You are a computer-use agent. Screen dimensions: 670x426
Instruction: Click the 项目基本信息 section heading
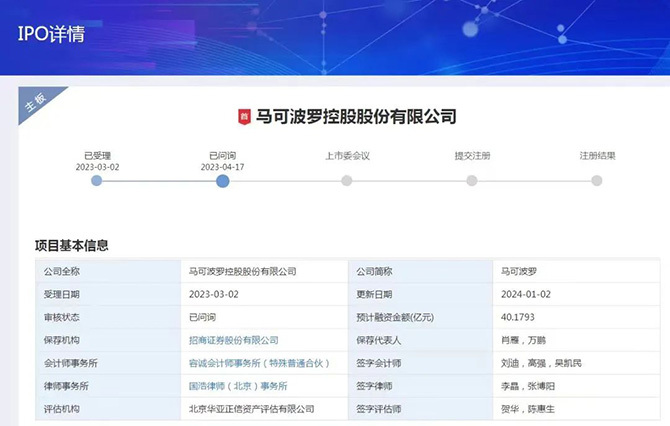point(71,245)
